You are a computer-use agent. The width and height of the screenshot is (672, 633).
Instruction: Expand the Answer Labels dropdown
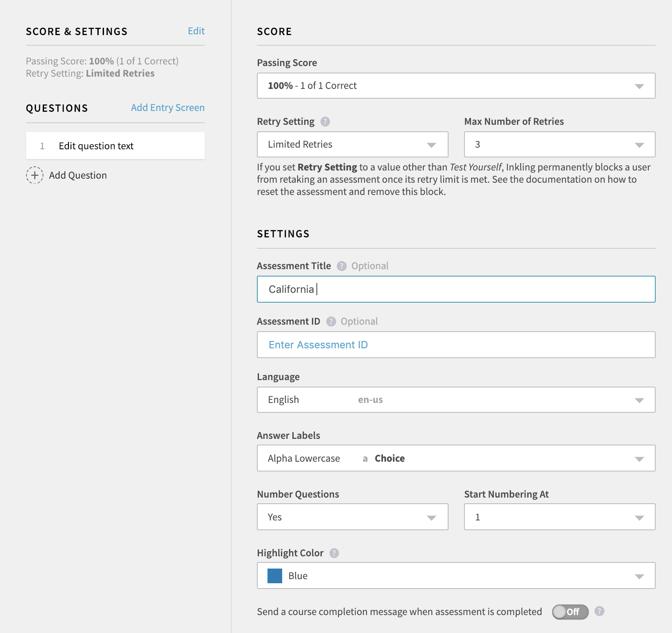pyautogui.click(x=456, y=458)
